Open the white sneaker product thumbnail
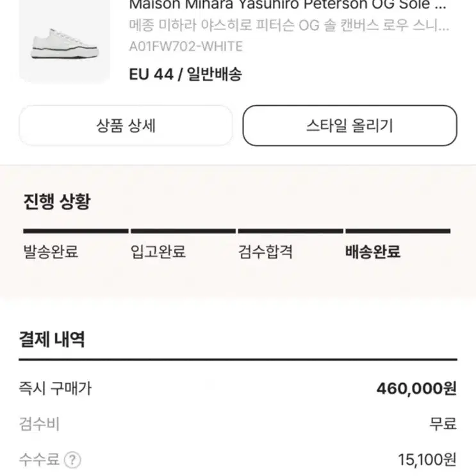The height and width of the screenshot is (476, 476). 65,41
